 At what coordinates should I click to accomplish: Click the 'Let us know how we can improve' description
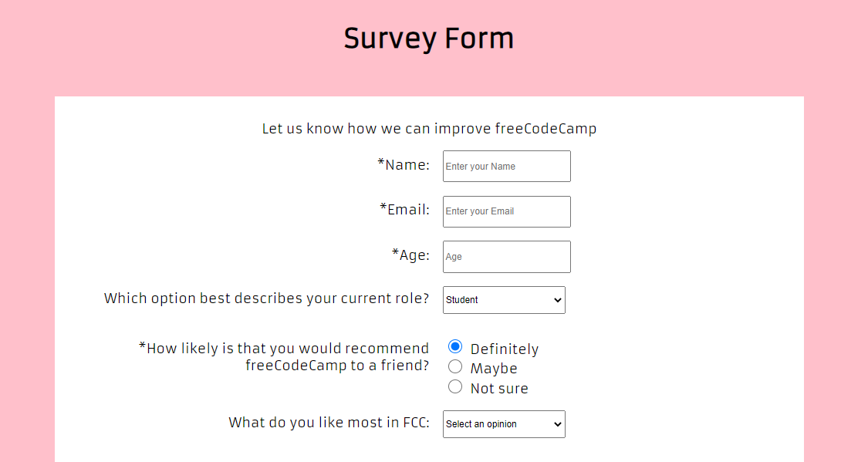tap(429, 129)
